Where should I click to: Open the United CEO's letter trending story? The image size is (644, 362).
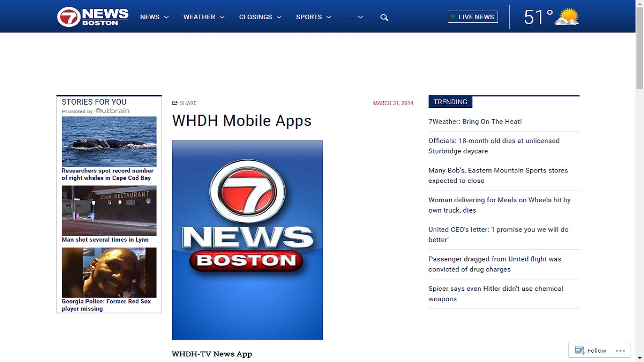[x=498, y=234]
